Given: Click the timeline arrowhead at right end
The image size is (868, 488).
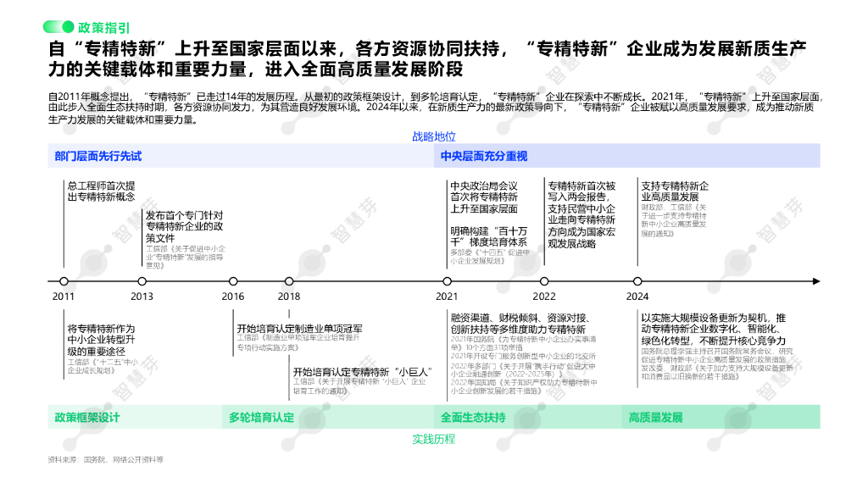Looking at the screenshot, I should (816, 281).
